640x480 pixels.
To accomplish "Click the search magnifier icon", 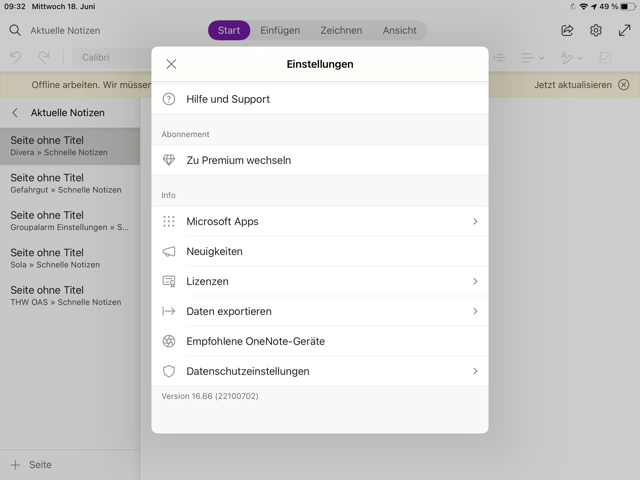I will pos(15,30).
